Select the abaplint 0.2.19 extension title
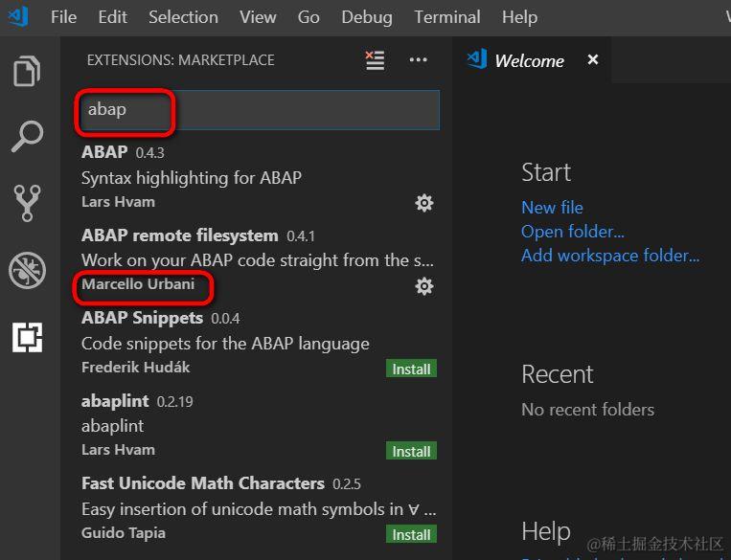 (115, 401)
